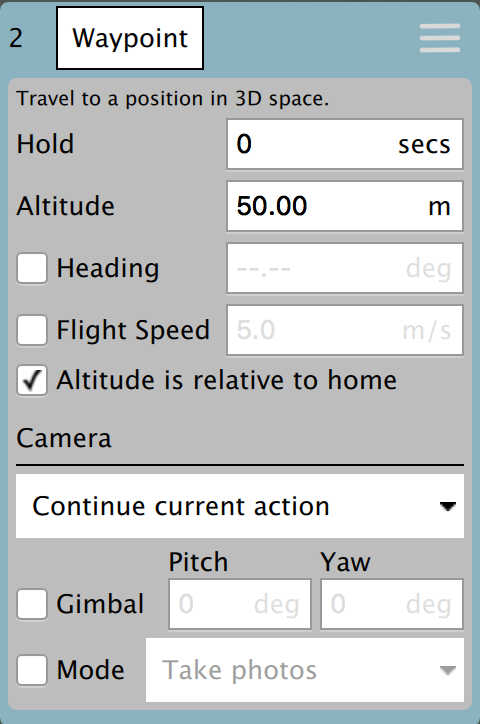Click the Gimbal Yaw field
The width and height of the screenshot is (480, 724).
pyautogui.click(x=392, y=604)
